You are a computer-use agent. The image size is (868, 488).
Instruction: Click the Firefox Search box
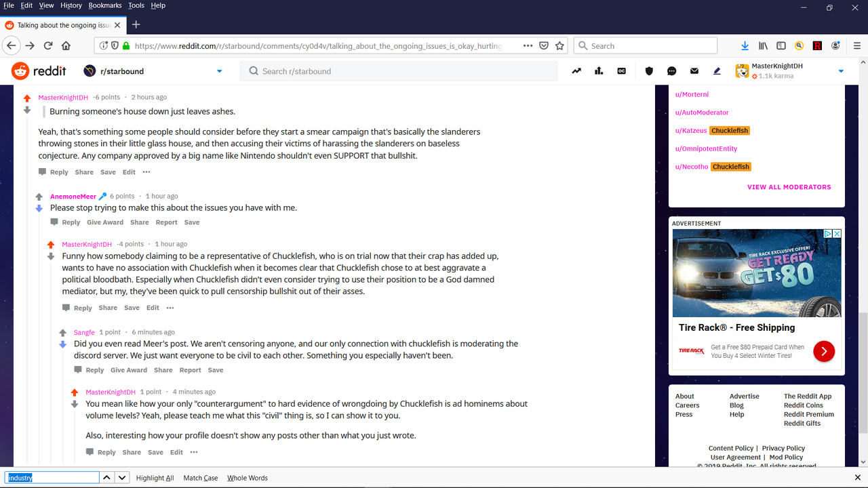(646, 45)
